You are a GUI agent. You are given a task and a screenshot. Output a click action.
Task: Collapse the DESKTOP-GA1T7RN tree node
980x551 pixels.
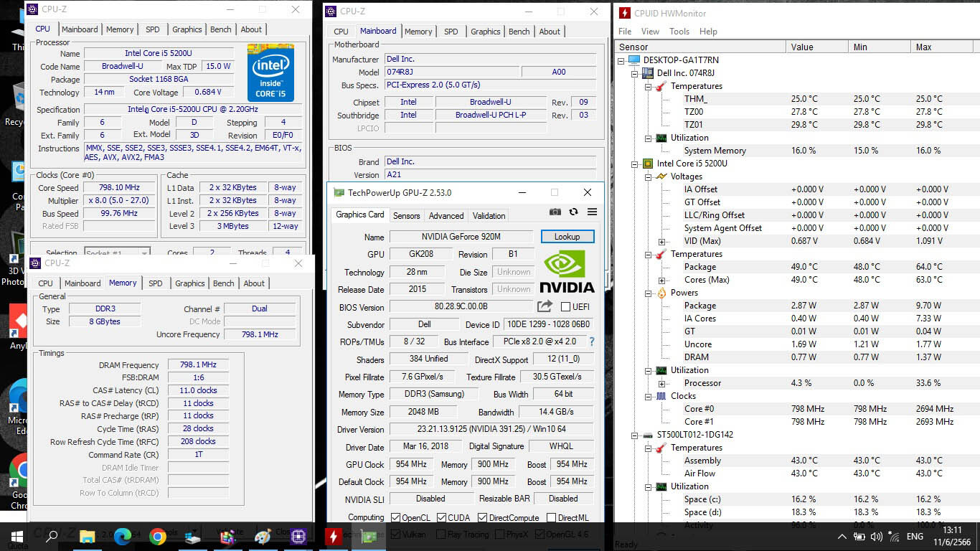621,60
